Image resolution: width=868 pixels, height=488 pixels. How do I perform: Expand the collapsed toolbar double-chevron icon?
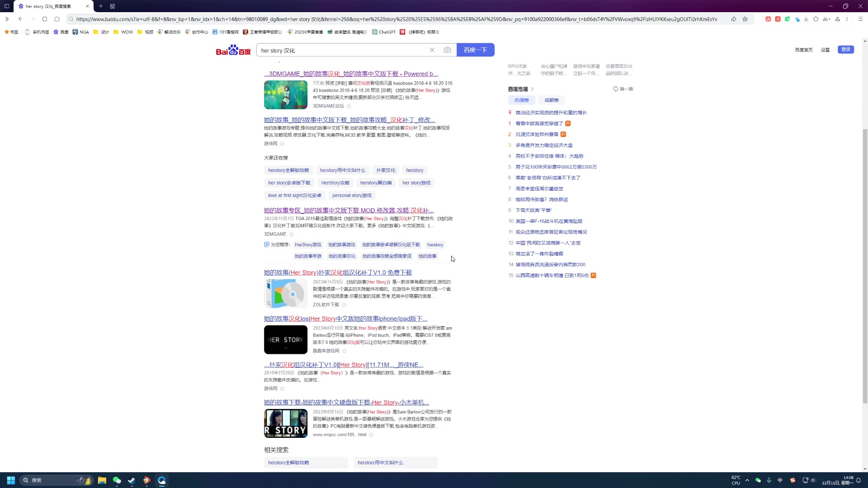(x=7, y=19)
